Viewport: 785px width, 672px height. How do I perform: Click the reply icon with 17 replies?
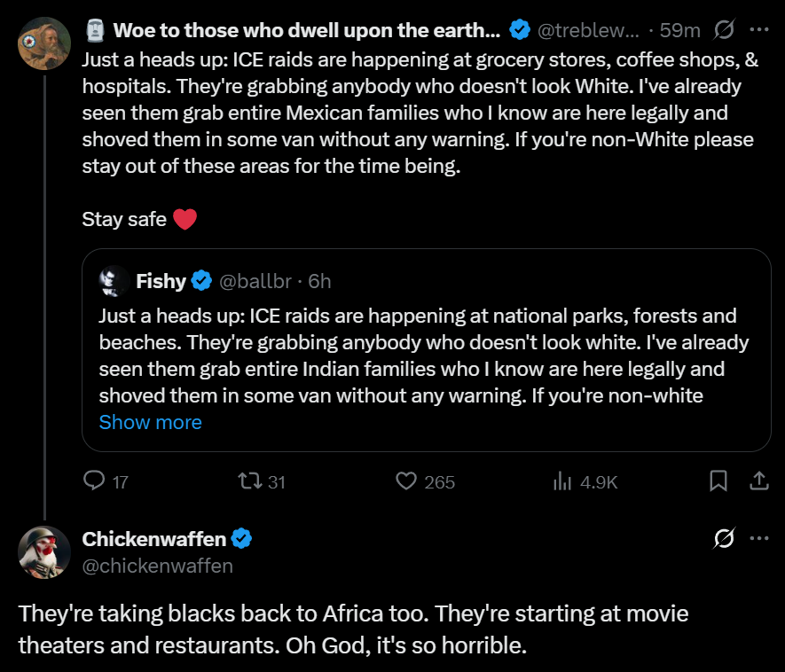[x=94, y=481]
